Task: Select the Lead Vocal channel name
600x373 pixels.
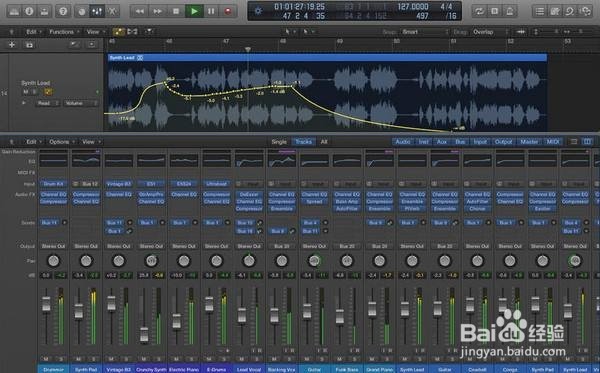Action: tap(249, 370)
